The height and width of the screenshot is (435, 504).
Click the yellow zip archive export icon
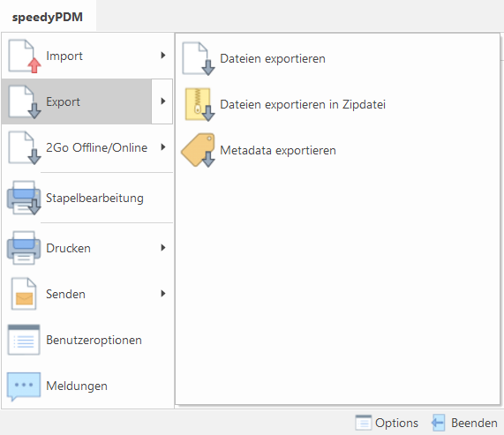coord(199,105)
